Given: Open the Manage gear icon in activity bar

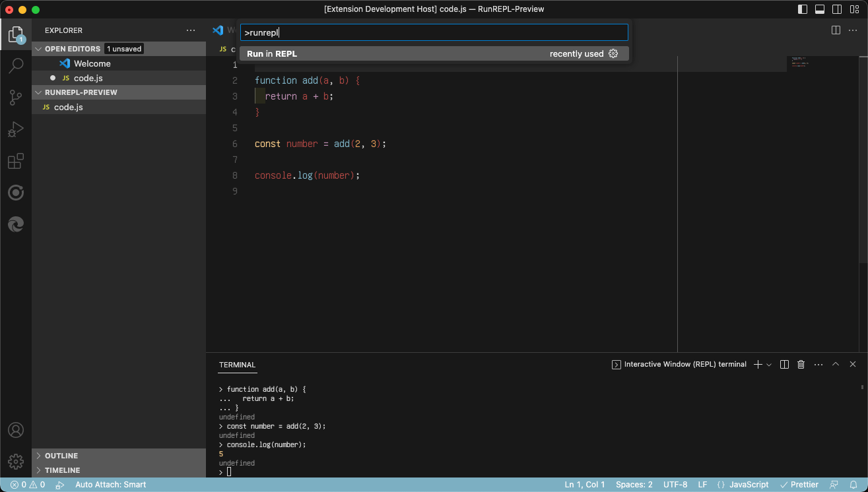Looking at the screenshot, I should 16,462.
